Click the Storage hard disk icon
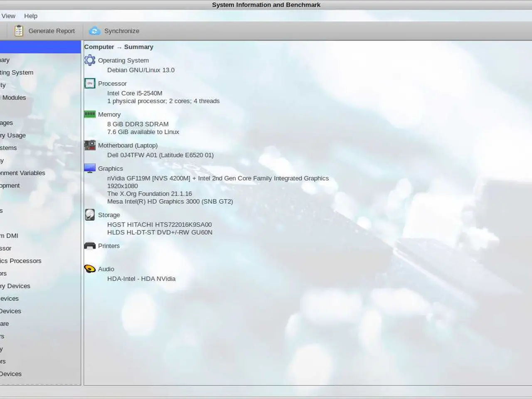 tap(90, 214)
